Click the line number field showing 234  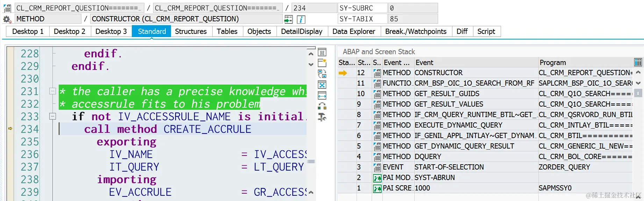click(x=314, y=8)
